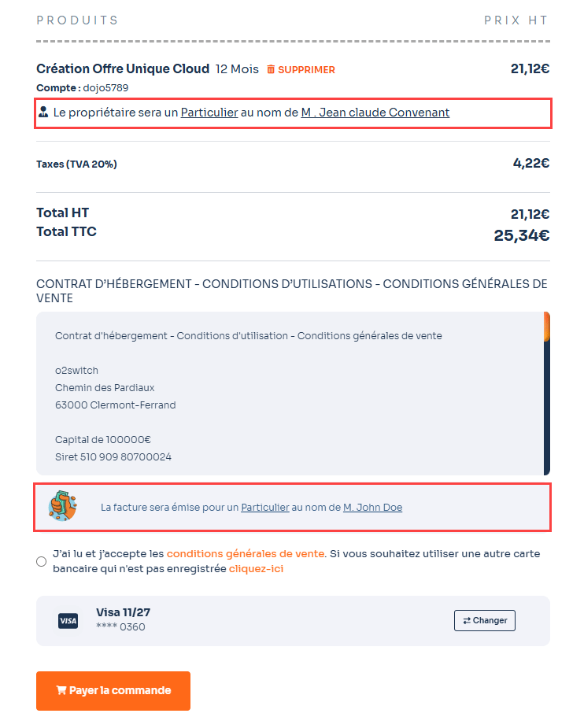584x728 pixels.
Task: Click SUPPRIMER to remove the Cloud offer
Action: 307,69
